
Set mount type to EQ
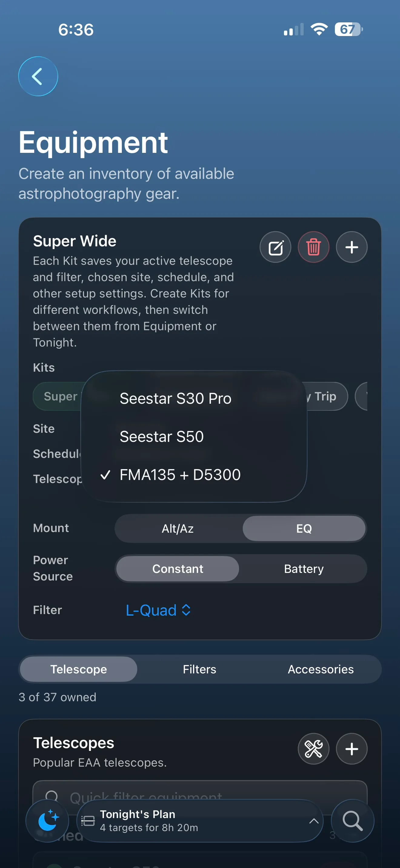[x=304, y=528]
